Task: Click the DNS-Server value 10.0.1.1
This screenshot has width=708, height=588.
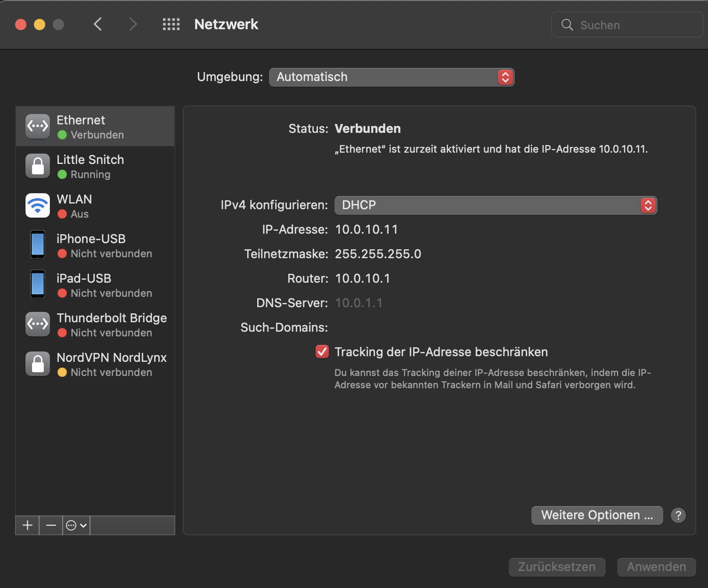Action: click(358, 303)
